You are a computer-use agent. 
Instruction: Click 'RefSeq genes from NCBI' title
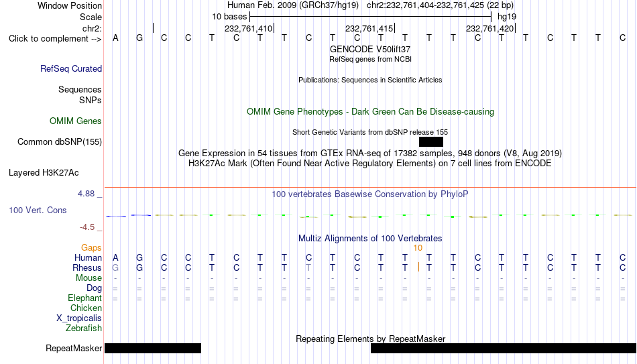[x=370, y=59]
